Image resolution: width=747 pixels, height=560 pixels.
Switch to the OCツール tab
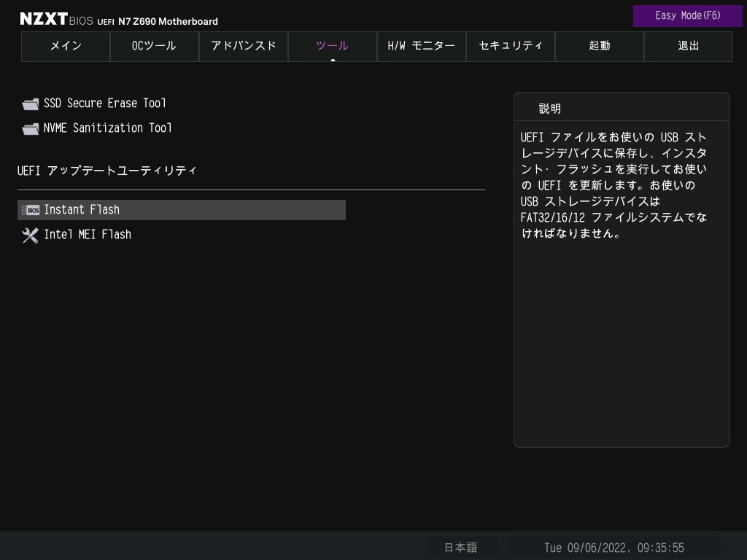click(155, 46)
